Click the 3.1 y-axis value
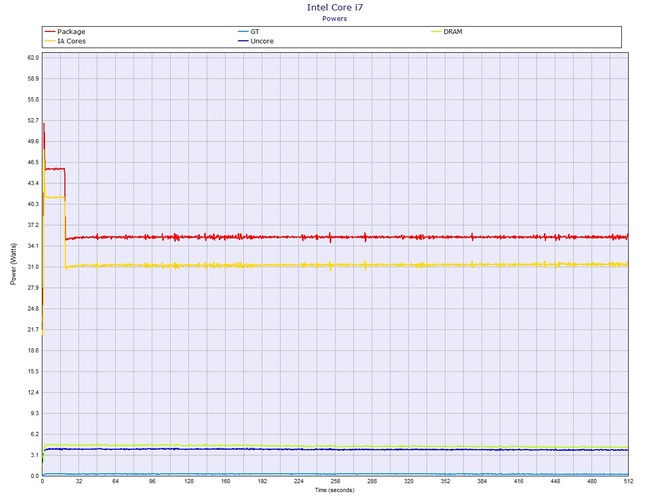 [35, 455]
